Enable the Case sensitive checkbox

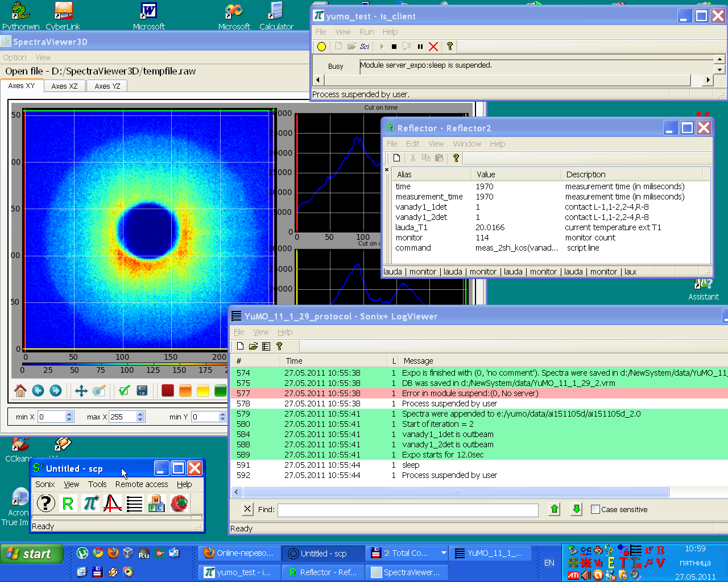coord(595,509)
